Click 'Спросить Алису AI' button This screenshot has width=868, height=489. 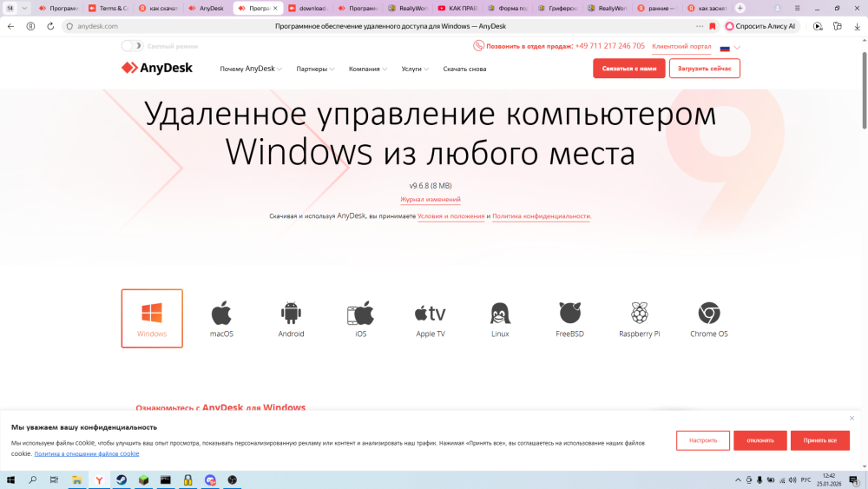tap(760, 26)
